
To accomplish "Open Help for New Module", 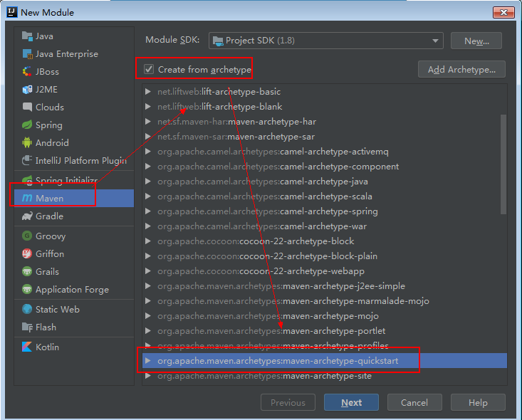I will [478, 402].
